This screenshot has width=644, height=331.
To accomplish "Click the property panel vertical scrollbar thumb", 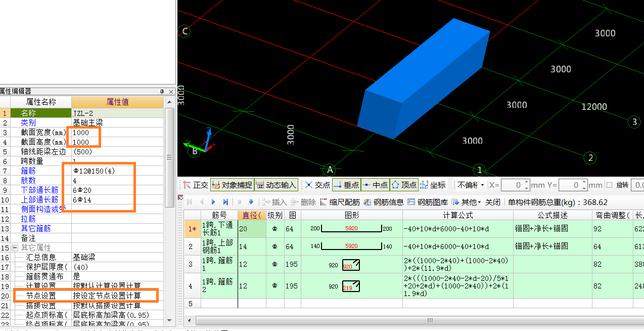I will point(170,157).
